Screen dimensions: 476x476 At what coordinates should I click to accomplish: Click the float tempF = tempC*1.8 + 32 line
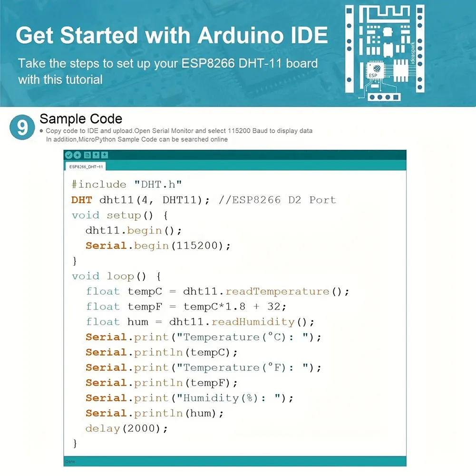click(x=186, y=307)
